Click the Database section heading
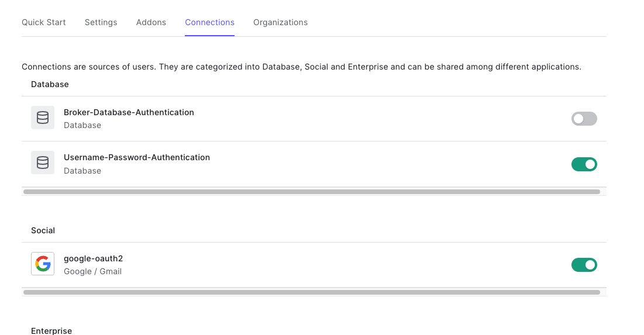Screen dimensions: 644x335 (x=50, y=84)
